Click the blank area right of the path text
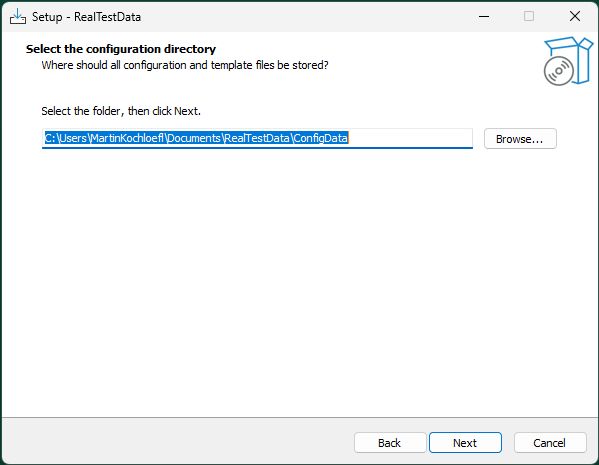This screenshot has height=465, width=599. point(410,138)
